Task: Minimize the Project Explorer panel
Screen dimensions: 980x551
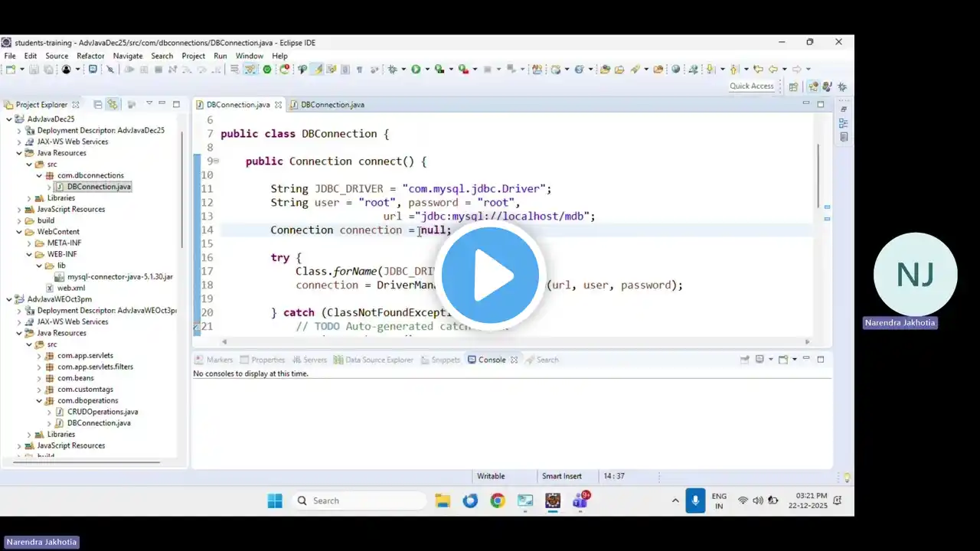Action: pyautogui.click(x=163, y=104)
